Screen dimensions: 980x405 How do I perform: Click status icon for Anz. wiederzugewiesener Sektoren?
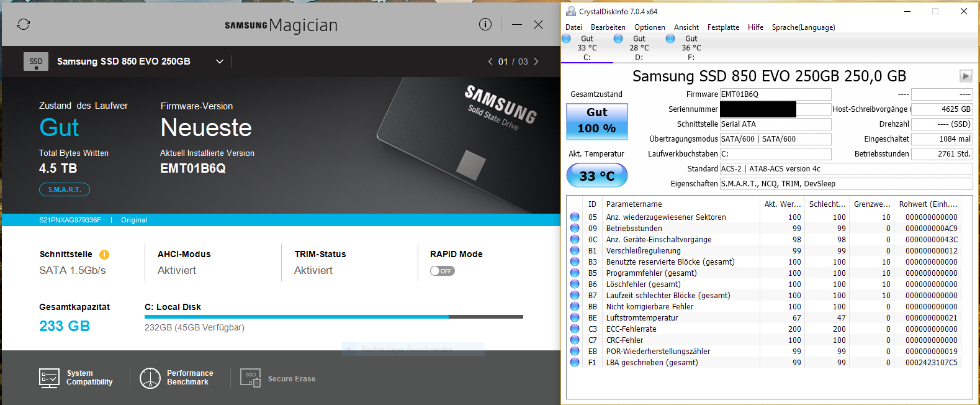tap(575, 217)
